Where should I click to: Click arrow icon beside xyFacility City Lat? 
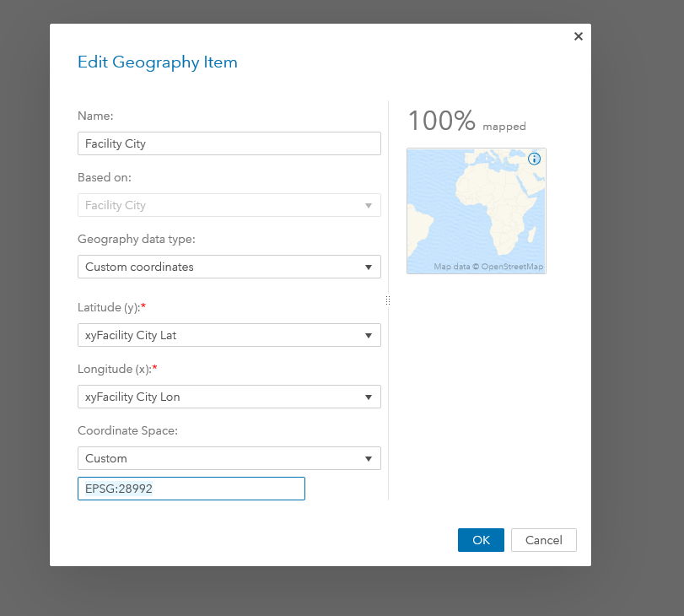point(369,335)
